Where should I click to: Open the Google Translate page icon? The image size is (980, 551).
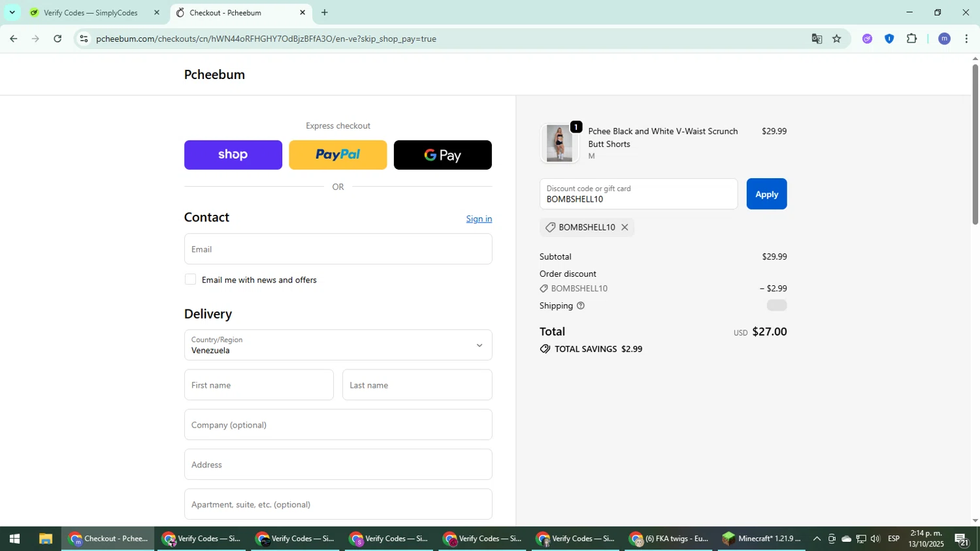[x=817, y=39]
